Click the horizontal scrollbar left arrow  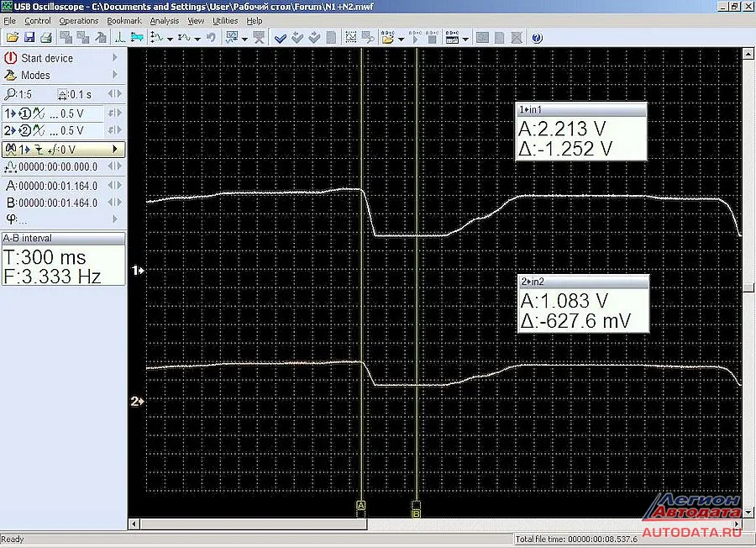[134, 524]
